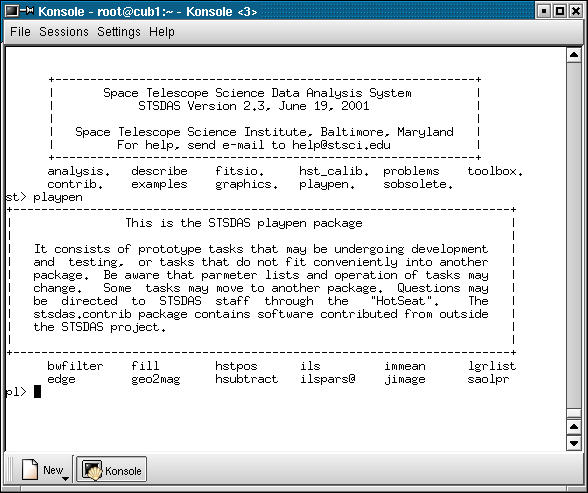Click the scroll down arrow at bottom of scrollbar

[x=574, y=443]
